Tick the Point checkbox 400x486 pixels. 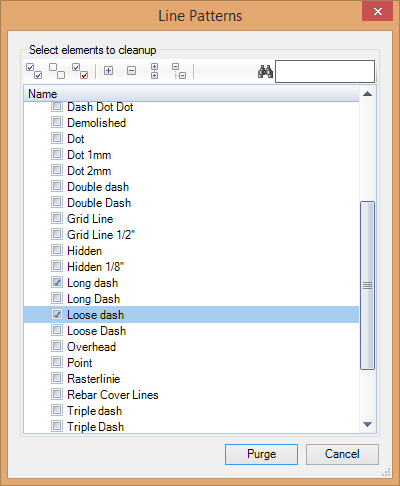coord(57,362)
